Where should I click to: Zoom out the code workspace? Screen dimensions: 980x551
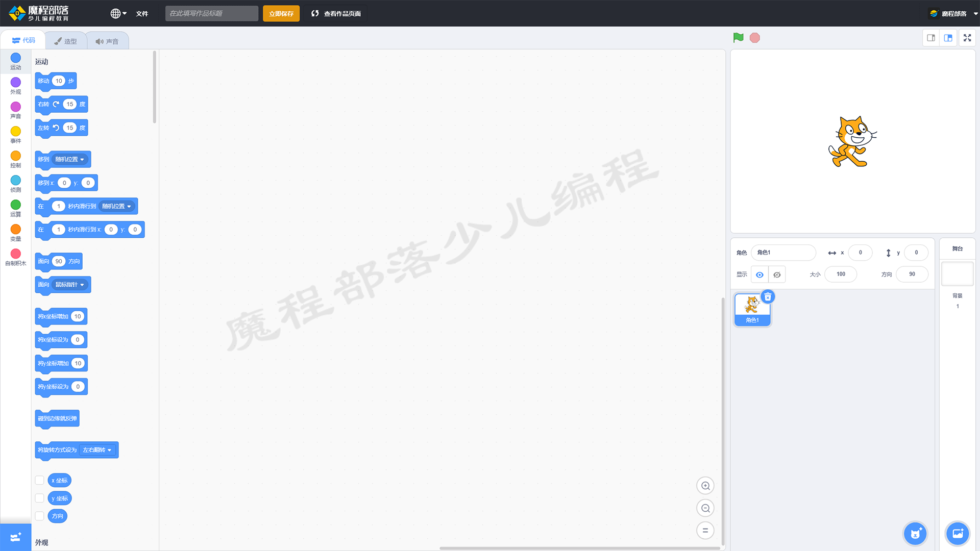point(705,508)
